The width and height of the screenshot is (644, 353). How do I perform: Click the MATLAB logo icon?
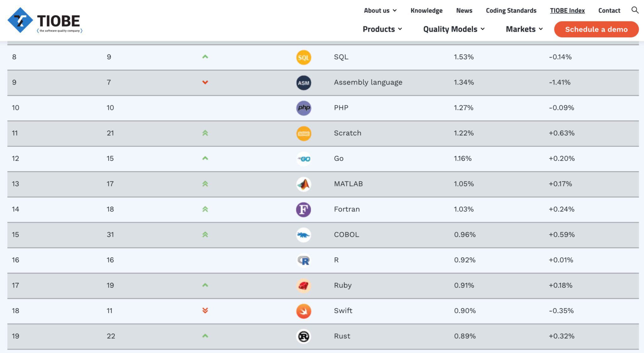pyautogui.click(x=303, y=184)
